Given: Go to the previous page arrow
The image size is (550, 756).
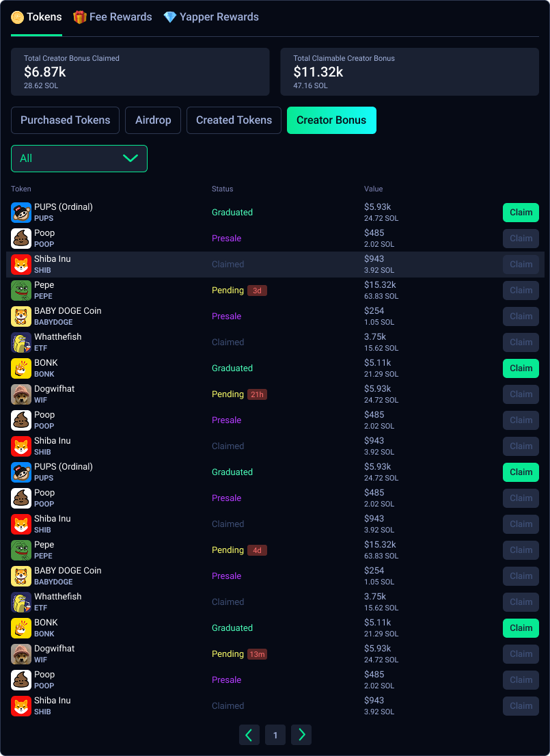Looking at the screenshot, I should coord(249,735).
